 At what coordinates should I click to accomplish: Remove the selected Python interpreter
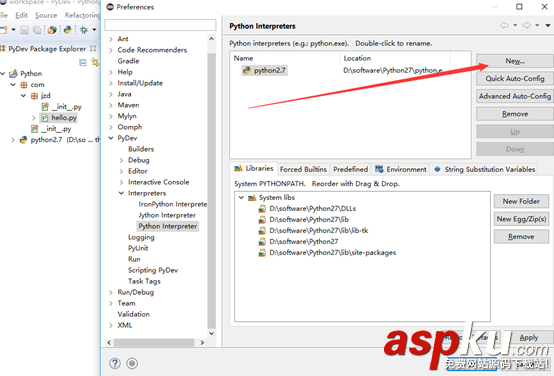point(515,114)
